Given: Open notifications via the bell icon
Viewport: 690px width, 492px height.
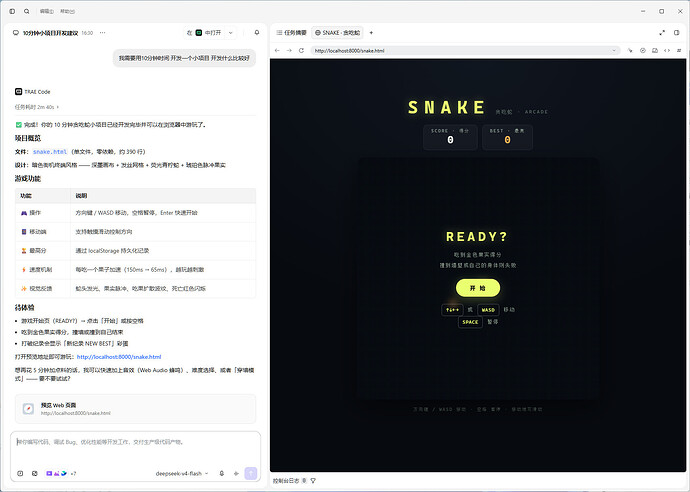Looking at the screenshot, I should pyautogui.click(x=257, y=33).
